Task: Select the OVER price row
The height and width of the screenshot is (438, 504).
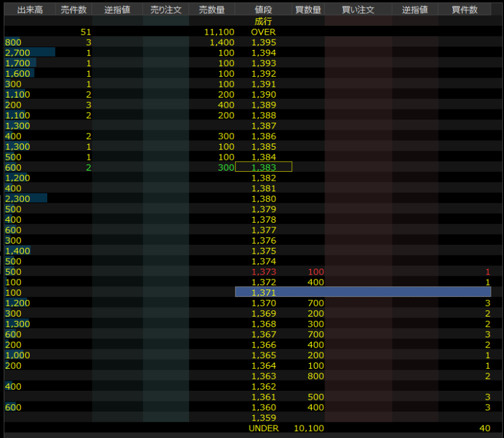Action: 248,32
